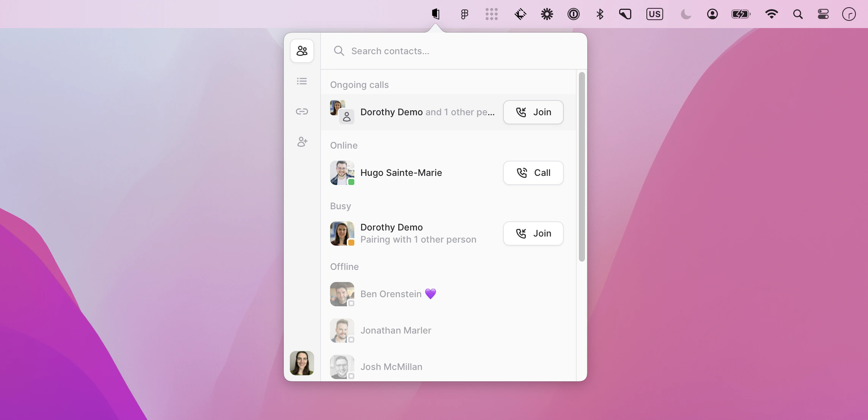Click the purple heart beside Ben Orenstein
The width and height of the screenshot is (868, 420).
[431, 294]
